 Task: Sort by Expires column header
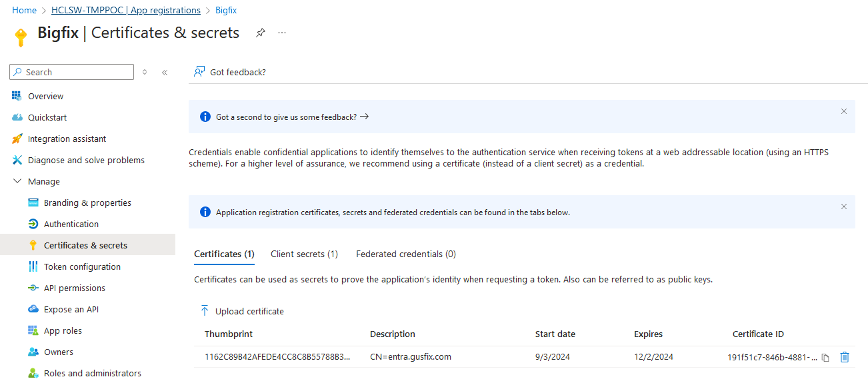pos(648,334)
